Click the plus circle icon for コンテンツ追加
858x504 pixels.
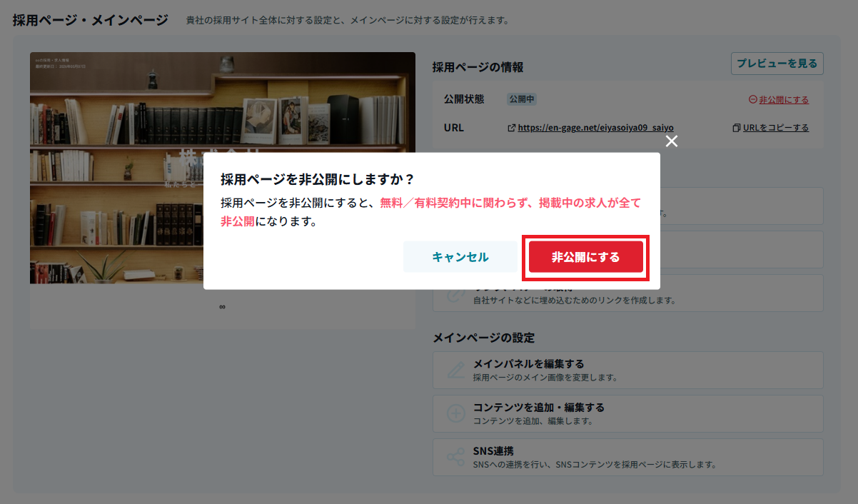pos(456,414)
